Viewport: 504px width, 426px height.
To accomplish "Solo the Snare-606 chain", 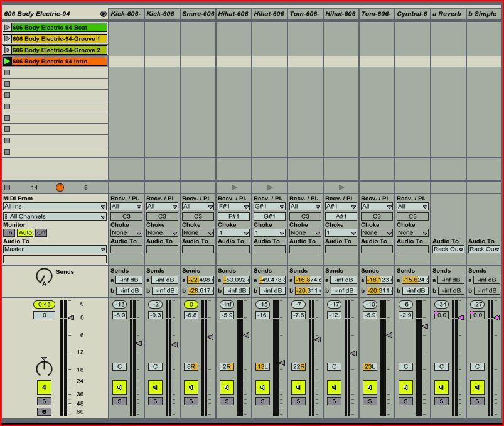I will pos(191,401).
